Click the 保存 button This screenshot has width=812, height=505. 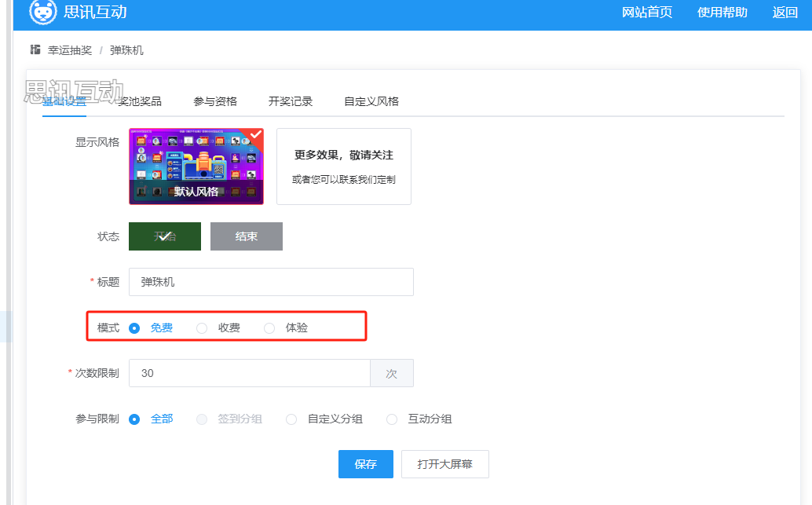click(366, 464)
